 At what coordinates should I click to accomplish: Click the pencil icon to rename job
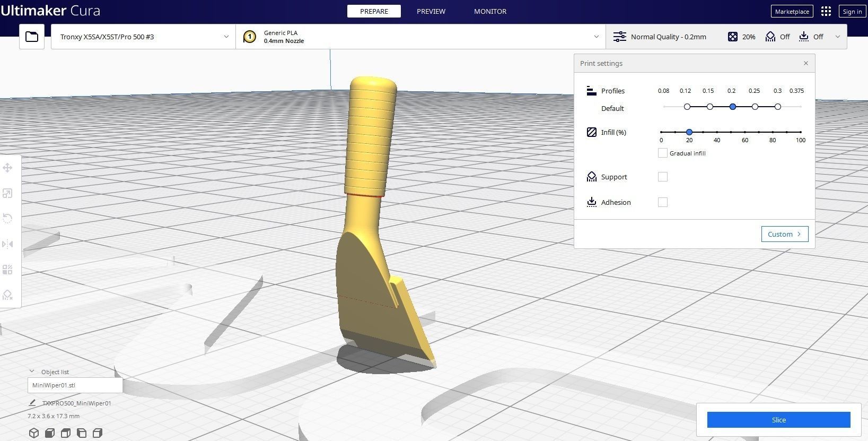click(32, 403)
